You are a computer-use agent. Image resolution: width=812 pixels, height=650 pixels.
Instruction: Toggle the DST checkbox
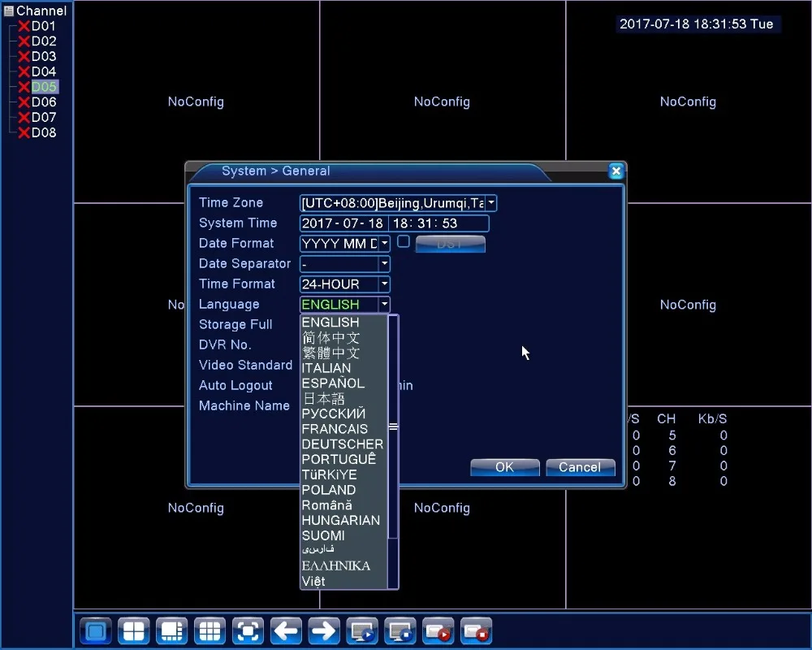(404, 241)
